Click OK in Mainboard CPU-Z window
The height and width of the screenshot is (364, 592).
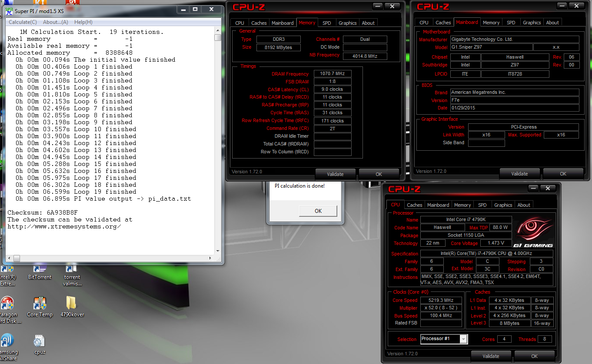pos(563,174)
